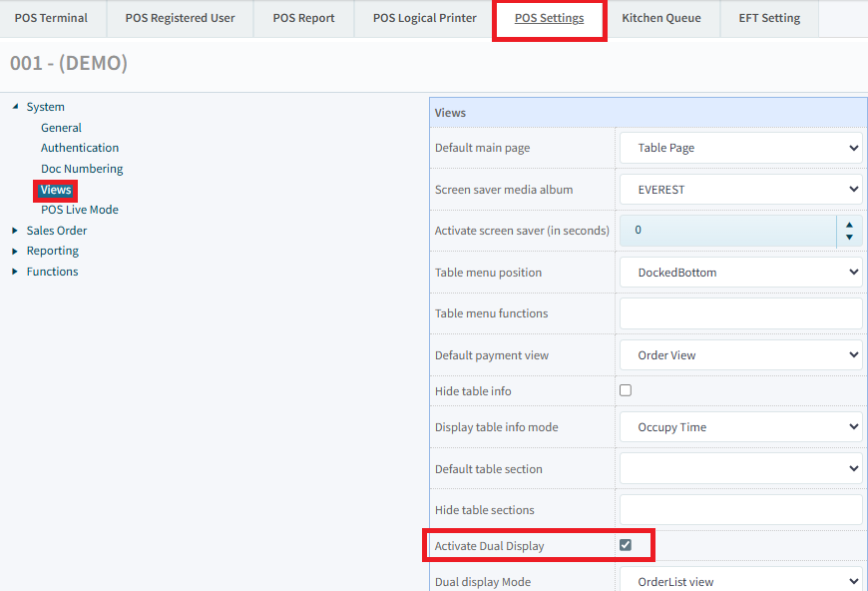Switch to the POS Terminal tab
Image resolution: width=868 pixels, height=591 pixels.
51,18
